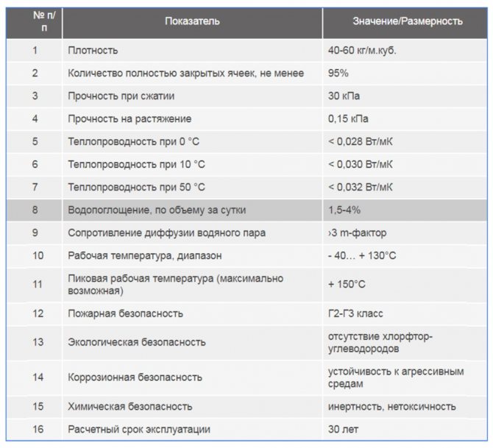Click the "0,15 кПа" value
The width and height of the screenshot is (493, 448).
349,118
